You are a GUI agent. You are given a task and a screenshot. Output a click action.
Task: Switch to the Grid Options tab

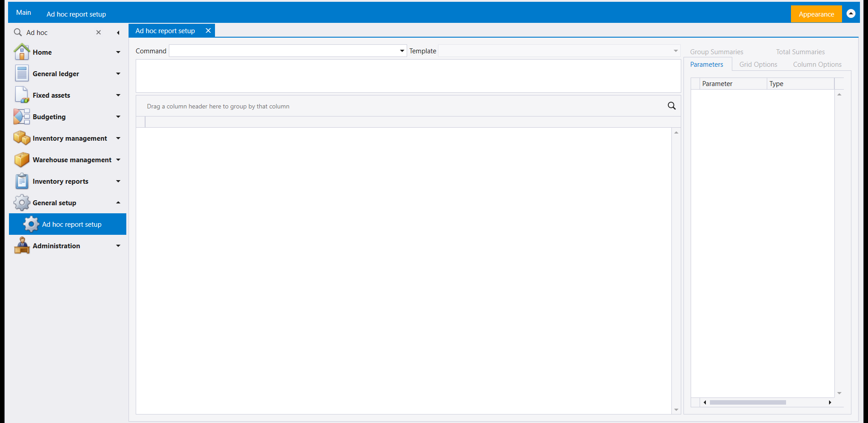[758, 65]
